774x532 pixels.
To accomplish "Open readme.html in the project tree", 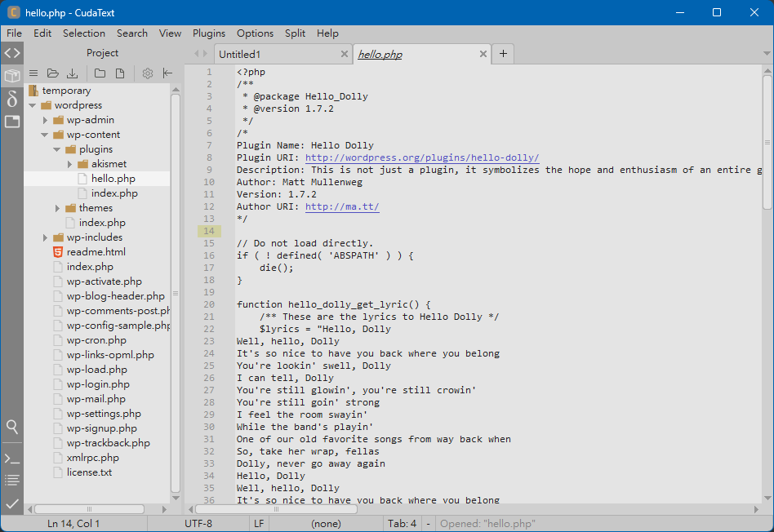I will (x=96, y=252).
